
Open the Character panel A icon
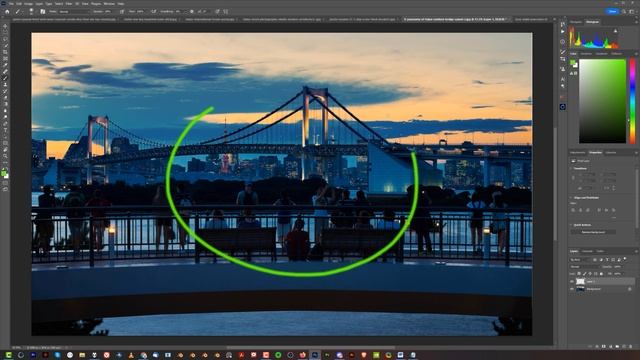(562, 79)
